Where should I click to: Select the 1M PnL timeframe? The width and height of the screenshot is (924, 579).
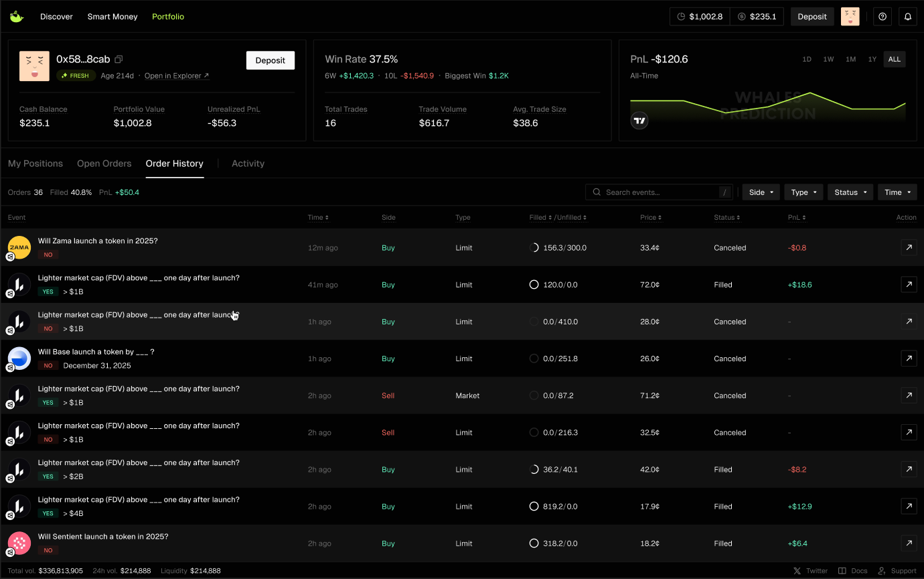point(850,60)
